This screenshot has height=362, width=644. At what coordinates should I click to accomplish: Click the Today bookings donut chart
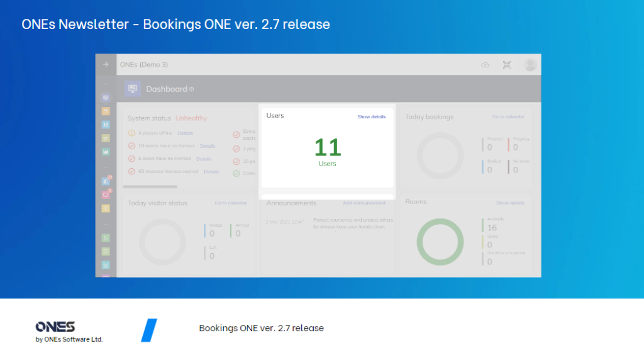tap(440, 156)
